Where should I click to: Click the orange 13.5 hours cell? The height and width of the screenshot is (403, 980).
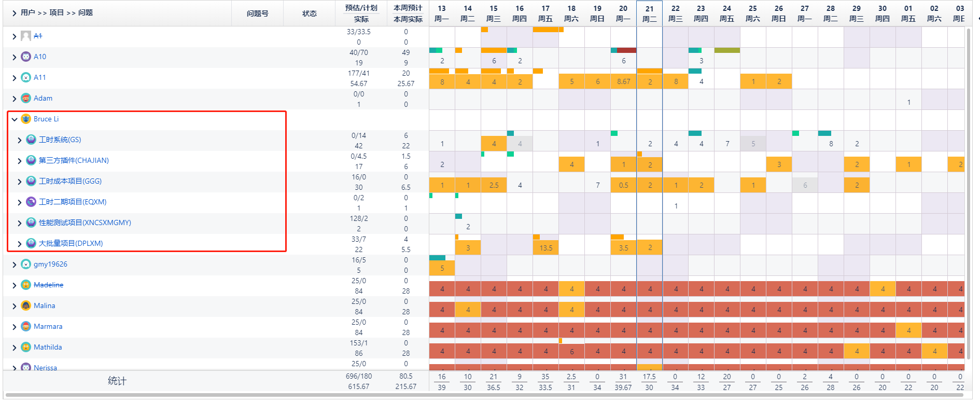(x=545, y=248)
